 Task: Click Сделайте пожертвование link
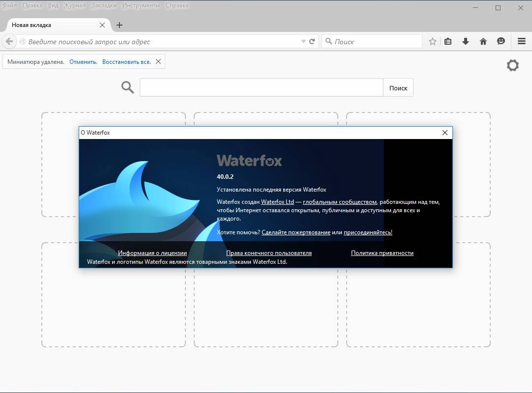[296, 232]
